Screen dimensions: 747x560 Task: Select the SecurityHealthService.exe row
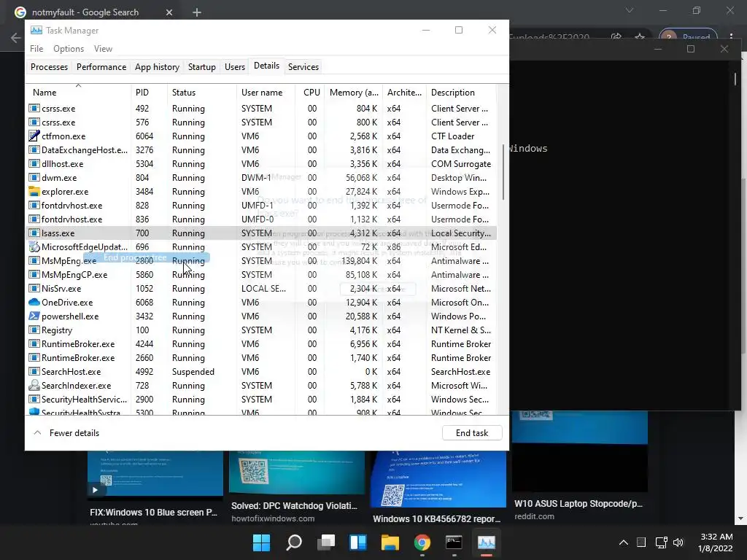261,399
